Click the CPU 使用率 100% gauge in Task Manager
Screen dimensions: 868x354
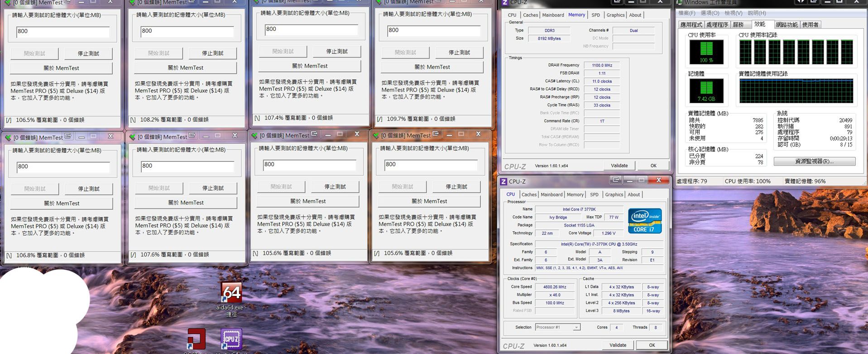[x=706, y=52]
